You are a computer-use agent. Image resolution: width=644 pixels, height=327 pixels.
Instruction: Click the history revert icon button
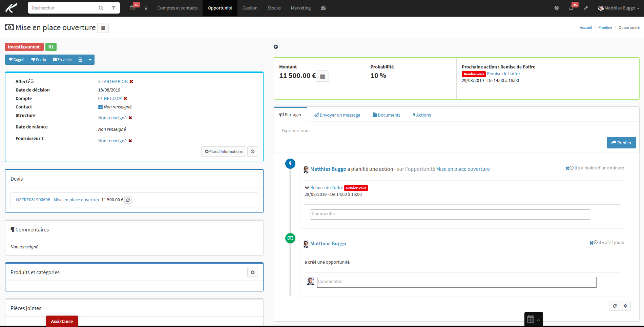click(x=253, y=151)
